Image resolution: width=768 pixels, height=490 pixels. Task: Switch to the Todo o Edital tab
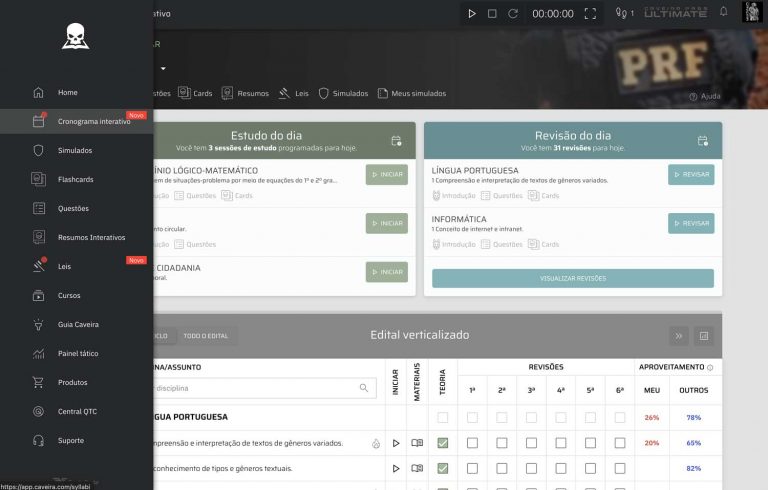tap(204, 335)
